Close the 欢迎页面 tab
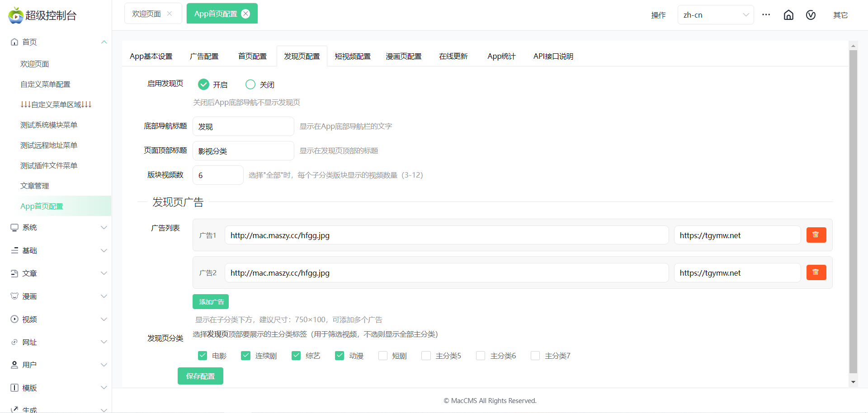 (x=170, y=14)
